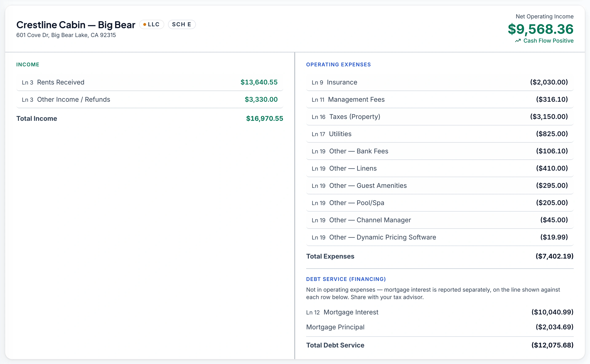Select the Other — Pool/Spa row

[440, 203]
